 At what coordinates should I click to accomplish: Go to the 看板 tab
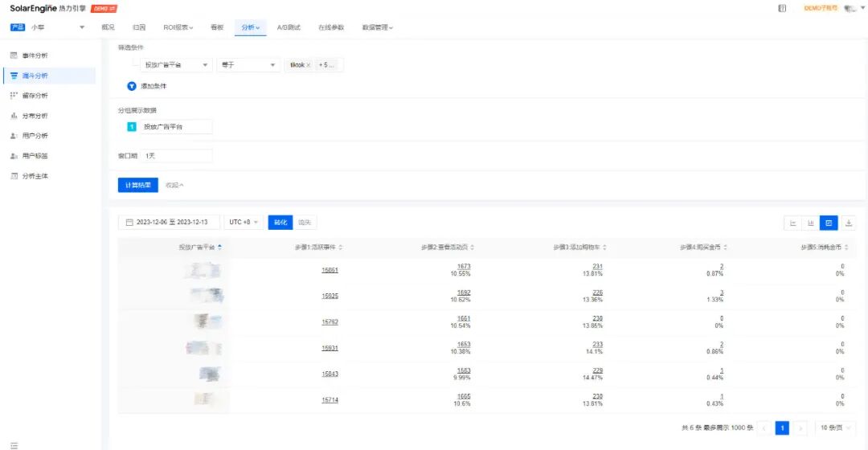(217, 27)
